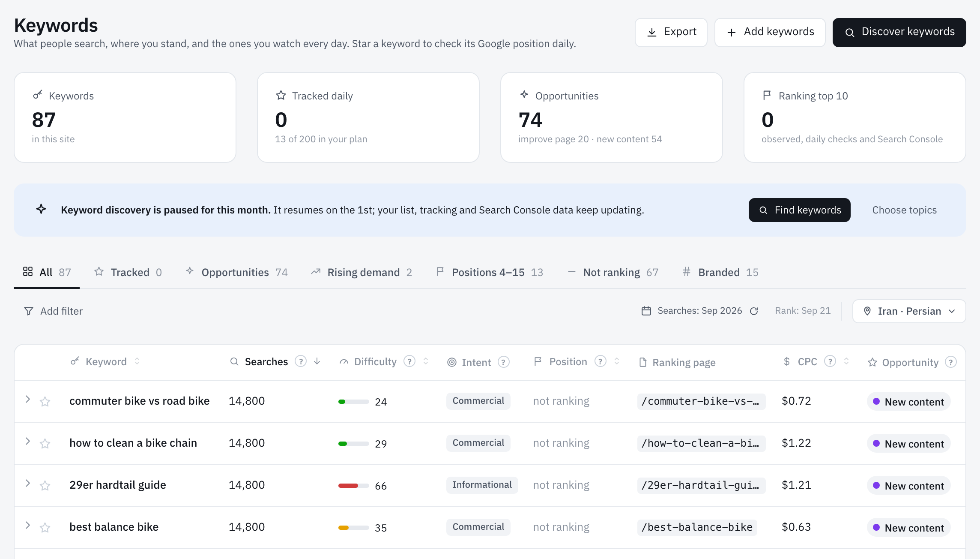Star the how to clean a bike chain keyword
The image size is (980, 559).
(45, 444)
